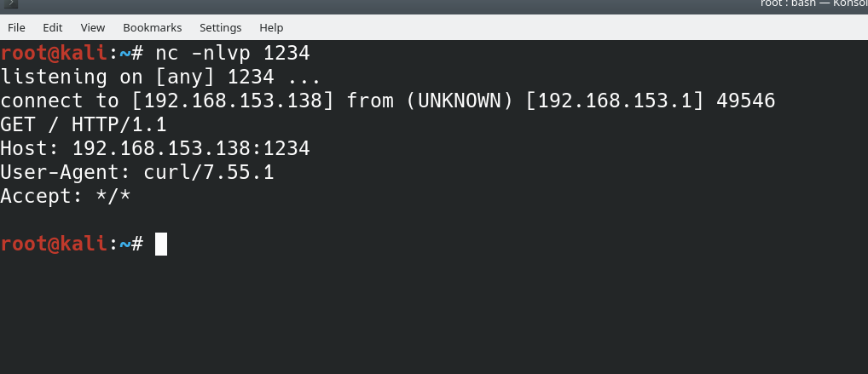
Task: Open the Settings menu
Action: 220,27
